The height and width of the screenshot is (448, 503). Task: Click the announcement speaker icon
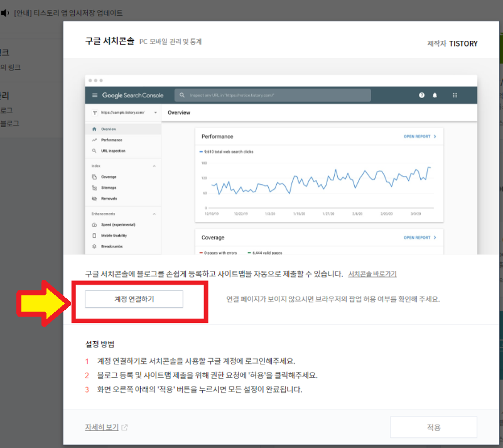tap(5, 13)
